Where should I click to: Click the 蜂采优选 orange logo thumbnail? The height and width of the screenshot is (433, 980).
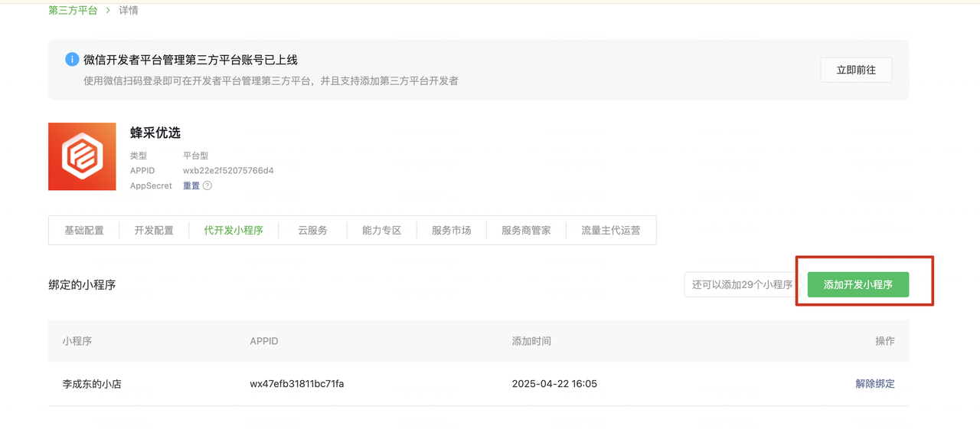pyautogui.click(x=82, y=156)
